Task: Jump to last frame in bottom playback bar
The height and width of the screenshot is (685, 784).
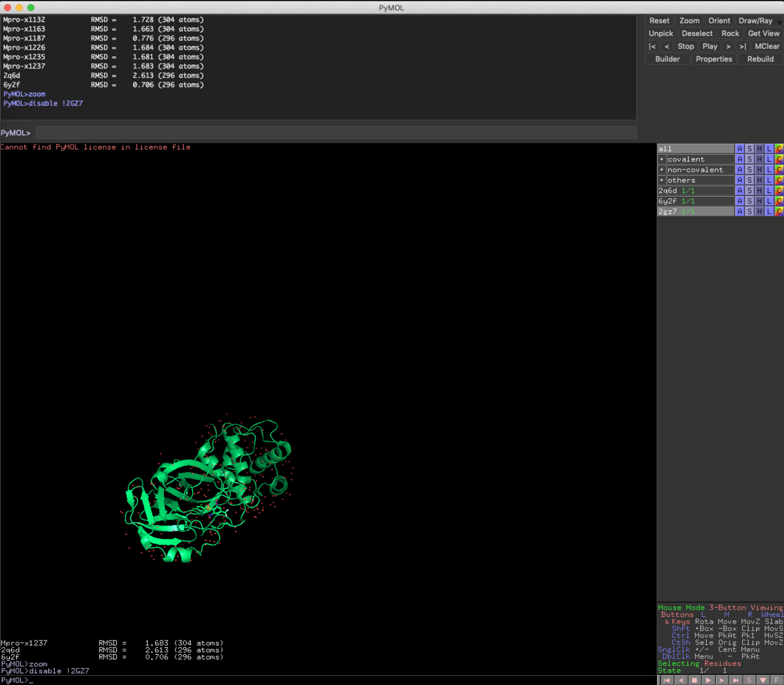Action: click(x=736, y=680)
